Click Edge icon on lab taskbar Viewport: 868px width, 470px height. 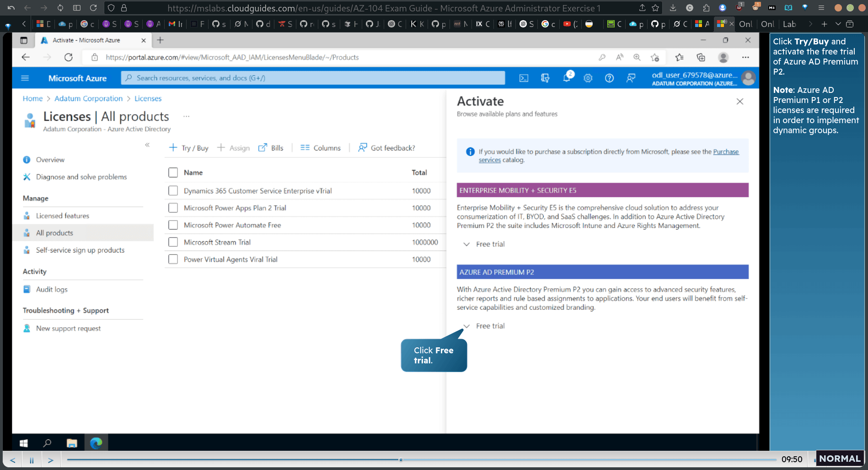point(96,443)
